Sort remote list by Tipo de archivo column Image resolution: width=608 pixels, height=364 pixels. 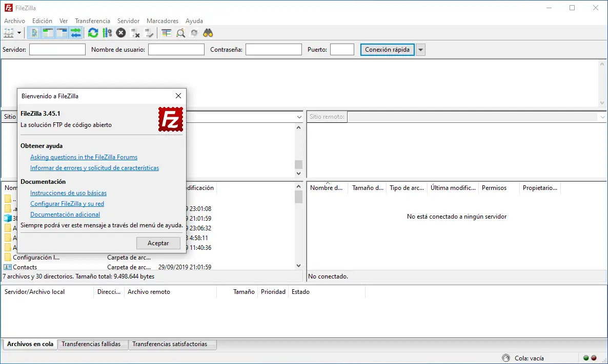(x=407, y=188)
